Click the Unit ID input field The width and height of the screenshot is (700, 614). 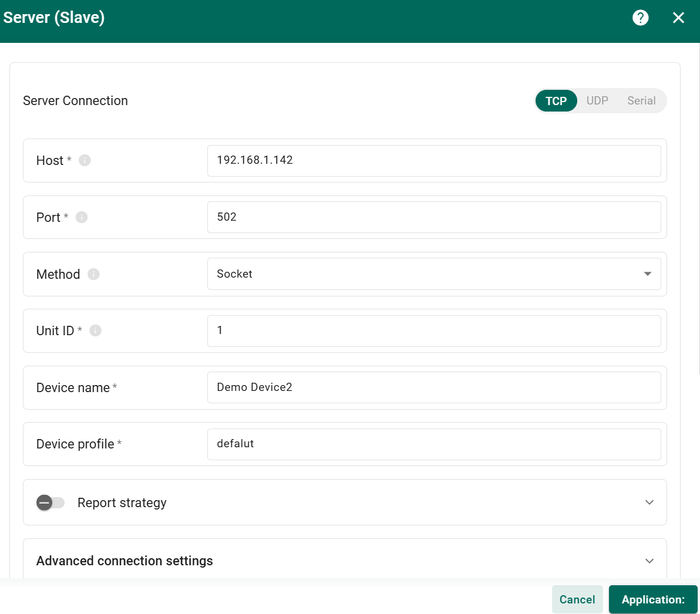[x=433, y=331]
